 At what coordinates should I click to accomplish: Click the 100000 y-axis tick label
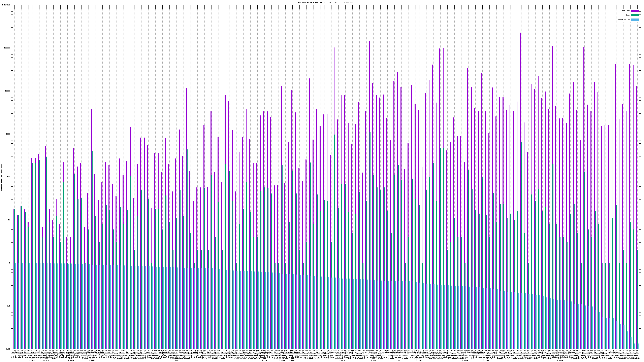point(7,48)
